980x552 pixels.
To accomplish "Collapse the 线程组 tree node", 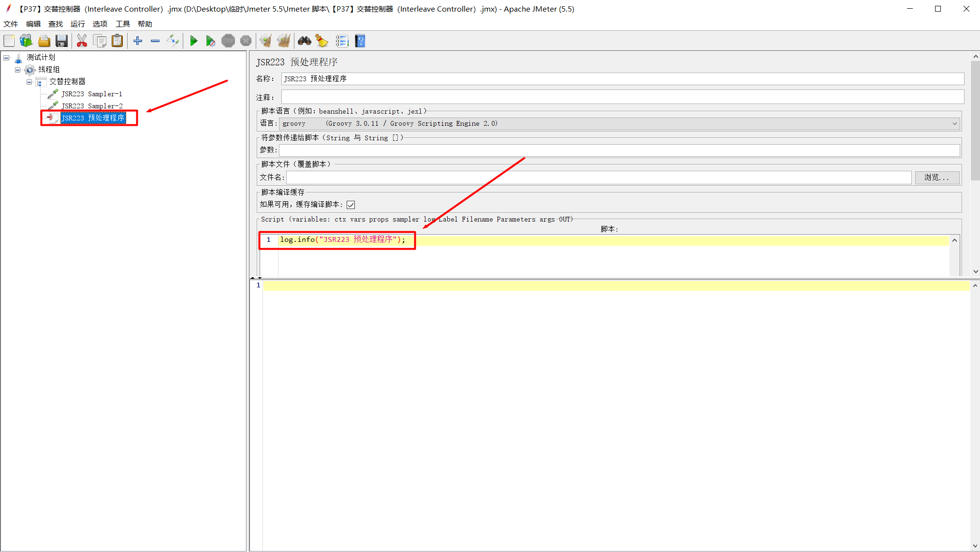I will pyautogui.click(x=18, y=70).
